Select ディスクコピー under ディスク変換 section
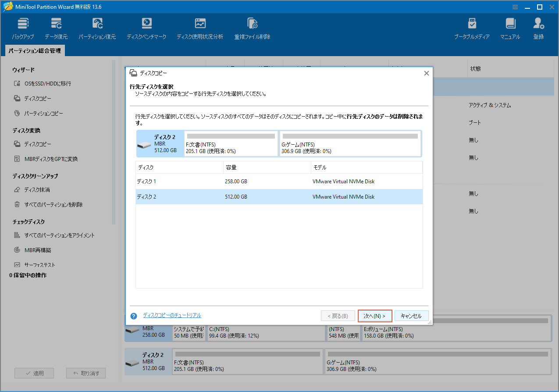Screen dimensions: 559x392 point(32,144)
